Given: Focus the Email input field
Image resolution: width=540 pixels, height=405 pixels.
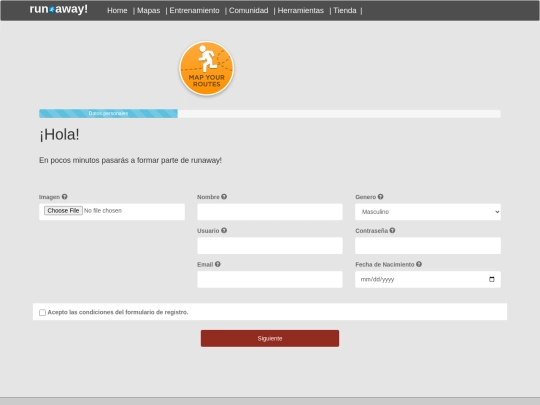Looking at the screenshot, I should 270,279.
